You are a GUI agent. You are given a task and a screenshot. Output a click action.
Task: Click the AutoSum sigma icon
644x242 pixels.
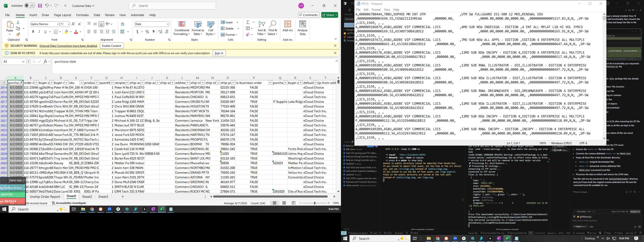point(248,22)
